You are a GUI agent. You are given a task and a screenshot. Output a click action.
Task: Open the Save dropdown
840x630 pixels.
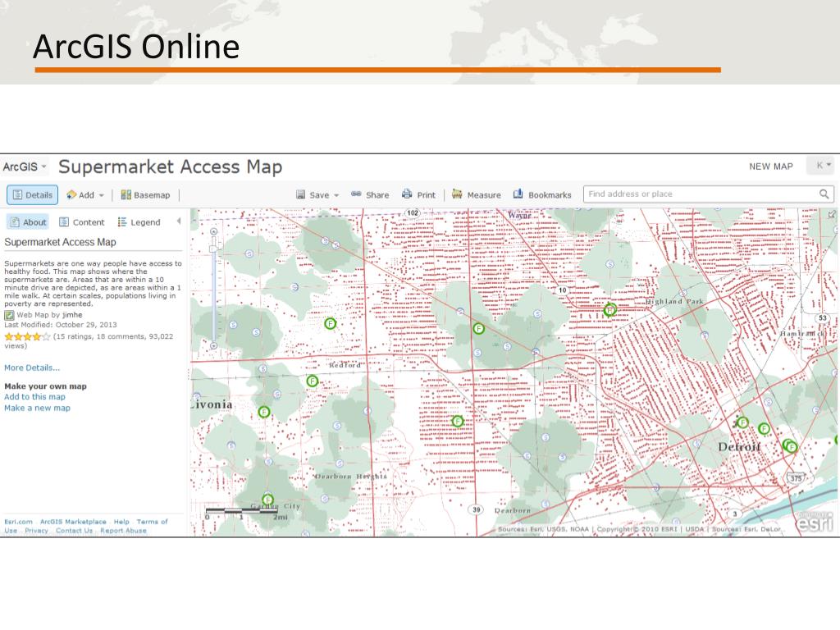pos(317,195)
